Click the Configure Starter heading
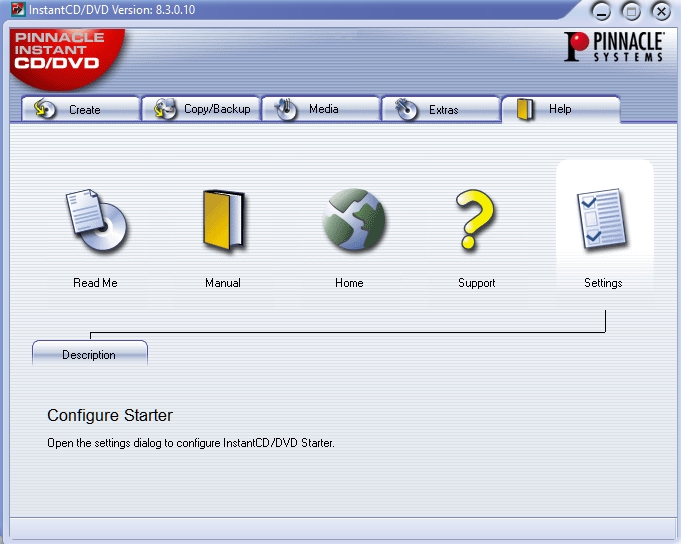 [110, 415]
